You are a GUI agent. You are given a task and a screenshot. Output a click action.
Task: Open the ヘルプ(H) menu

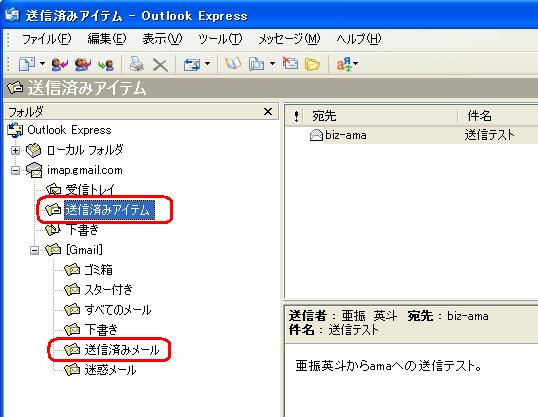click(359, 39)
